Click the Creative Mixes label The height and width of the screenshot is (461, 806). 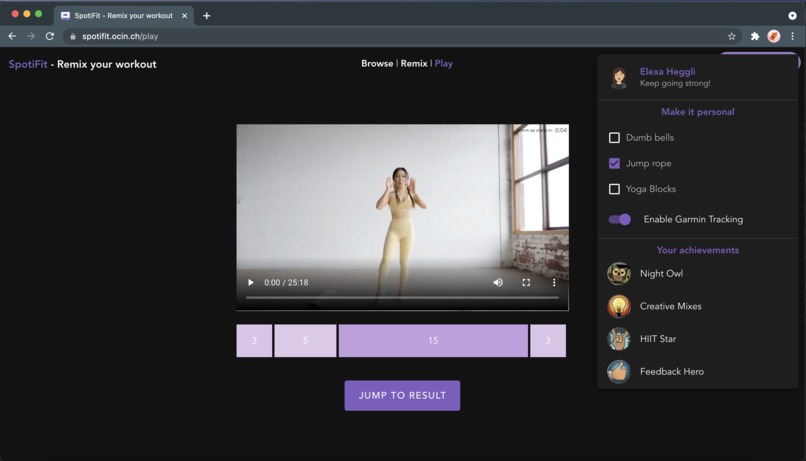click(670, 306)
